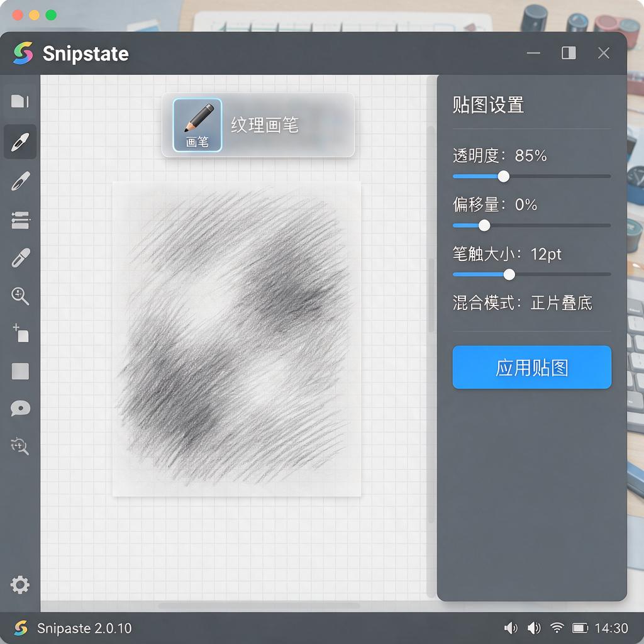Open the Wi-Fi status icon
The height and width of the screenshot is (644, 644).
pos(557,628)
